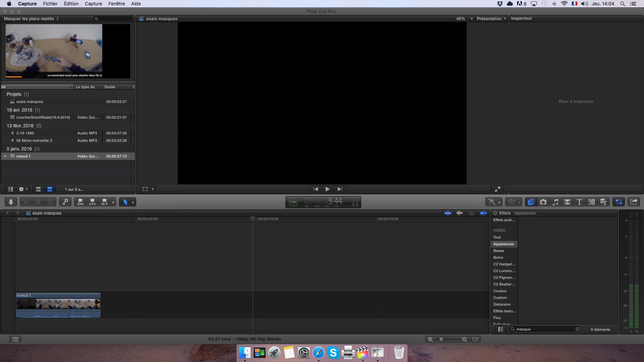644x362 pixels.
Task: Toggle the Inspector panel button
Action: pos(619,202)
